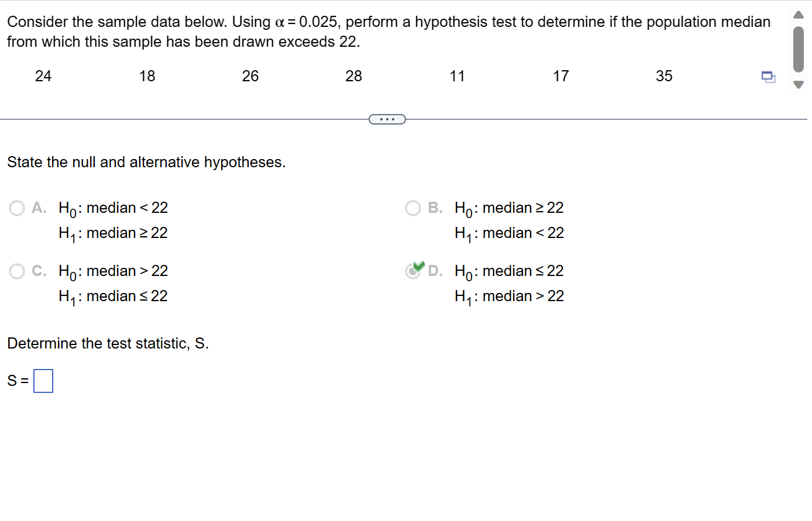This screenshot has width=812, height=521.
Task: Select answer choice C radio button
Action: pos(16,271)
